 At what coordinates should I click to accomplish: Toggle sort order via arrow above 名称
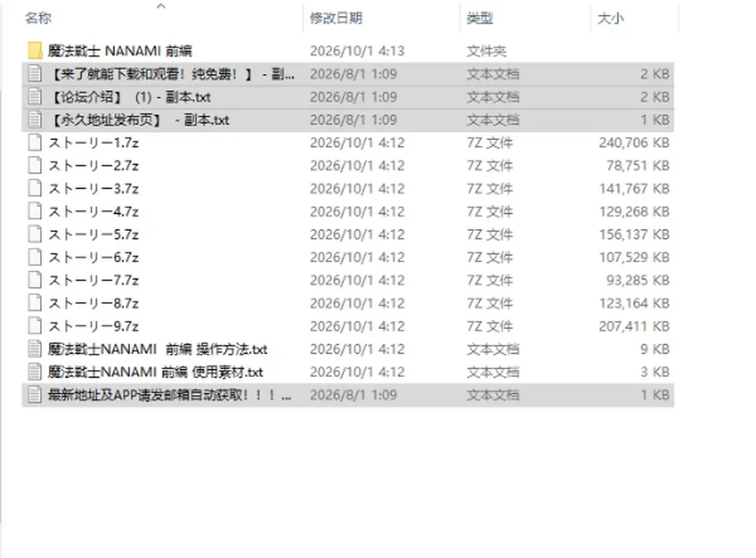point(161,6)
